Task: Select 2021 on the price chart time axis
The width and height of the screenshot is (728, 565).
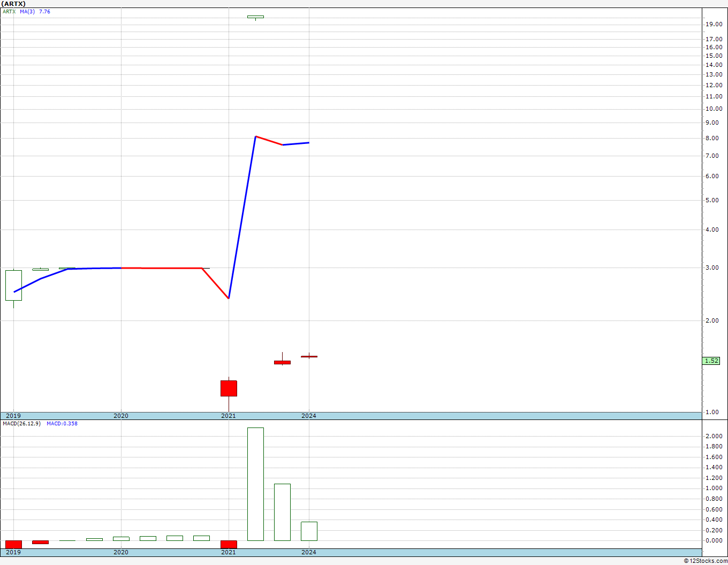Action: pyautogui.click(x=229, y=416)
